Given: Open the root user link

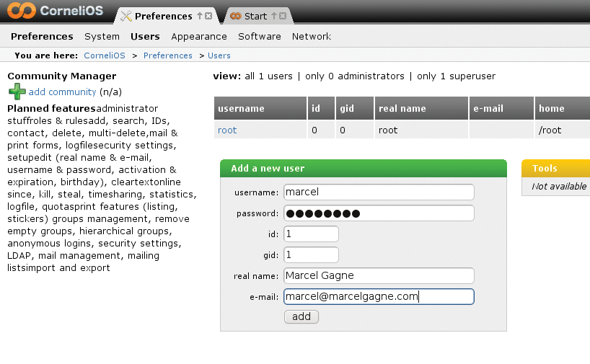Looking at the screenshot, I should (227, 130).
